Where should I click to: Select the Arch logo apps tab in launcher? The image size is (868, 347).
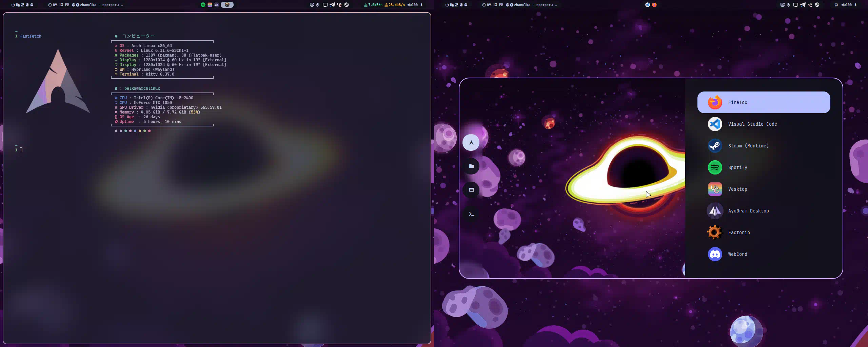[x=471, y=142]
